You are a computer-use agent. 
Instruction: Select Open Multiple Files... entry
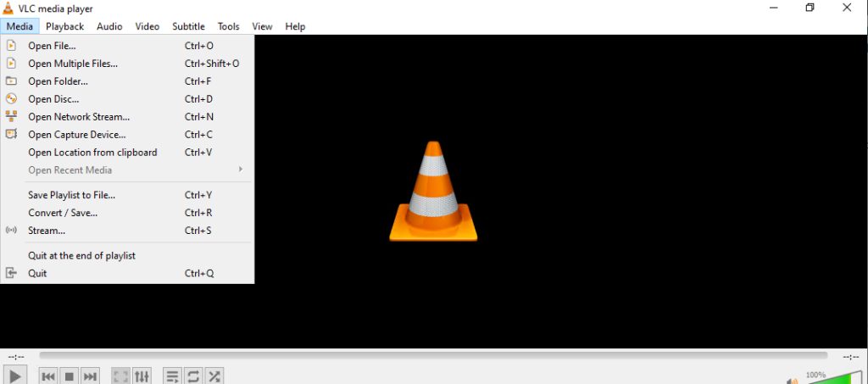coord(127,64)
